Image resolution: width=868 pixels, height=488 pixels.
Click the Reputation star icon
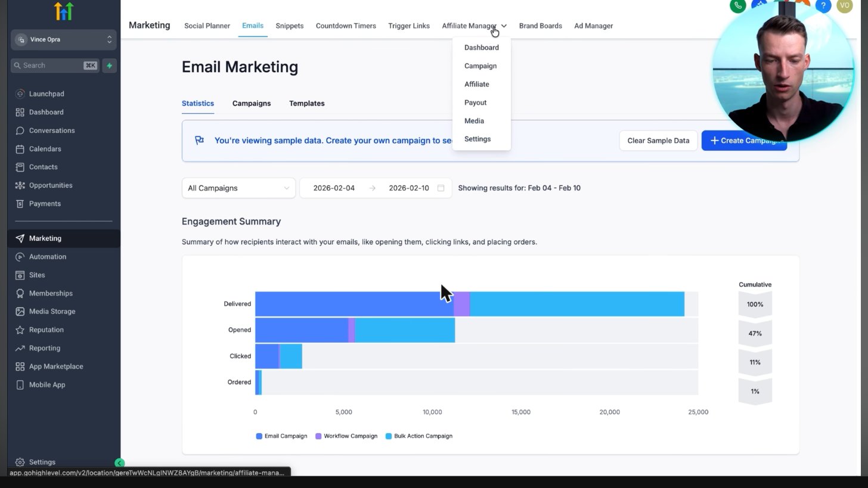(20, 330)
